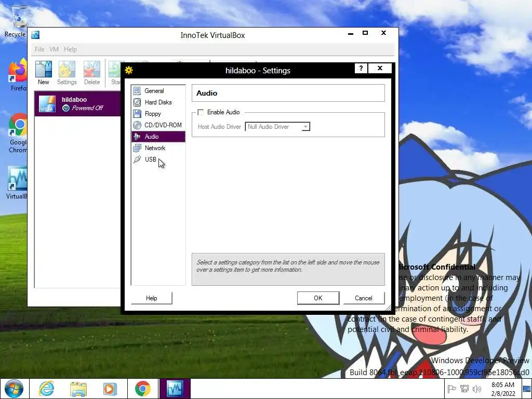Screen dimensions: 532x399
Task: Click the Network computers icon
Action: [x=137, y=148]
